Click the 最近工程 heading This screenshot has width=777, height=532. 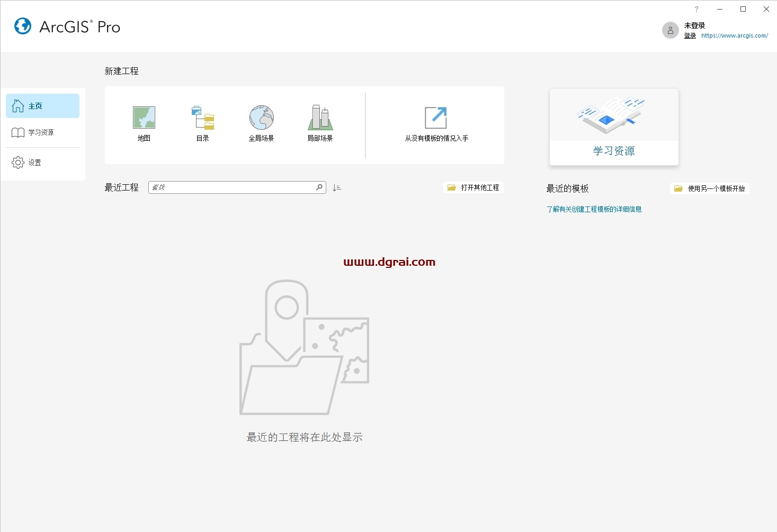121,187
